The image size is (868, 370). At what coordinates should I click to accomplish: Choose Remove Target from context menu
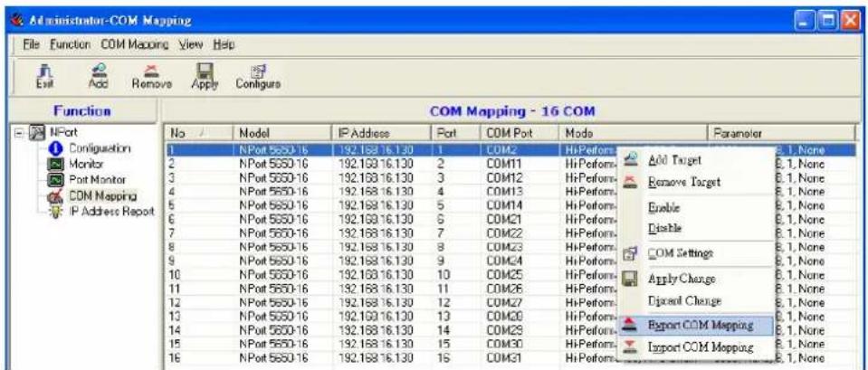point(696,182)
